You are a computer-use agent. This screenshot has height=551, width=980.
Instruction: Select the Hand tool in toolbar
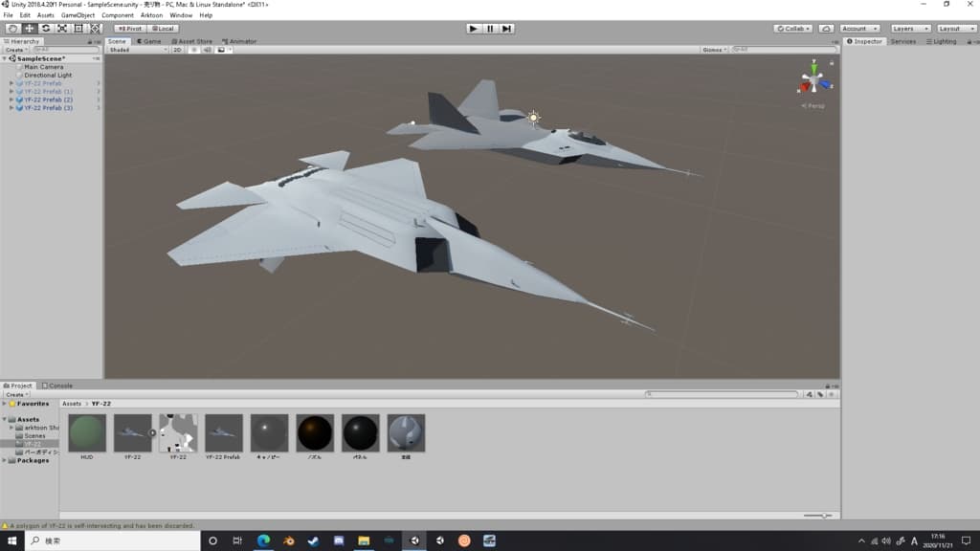(x=12, y=29)
